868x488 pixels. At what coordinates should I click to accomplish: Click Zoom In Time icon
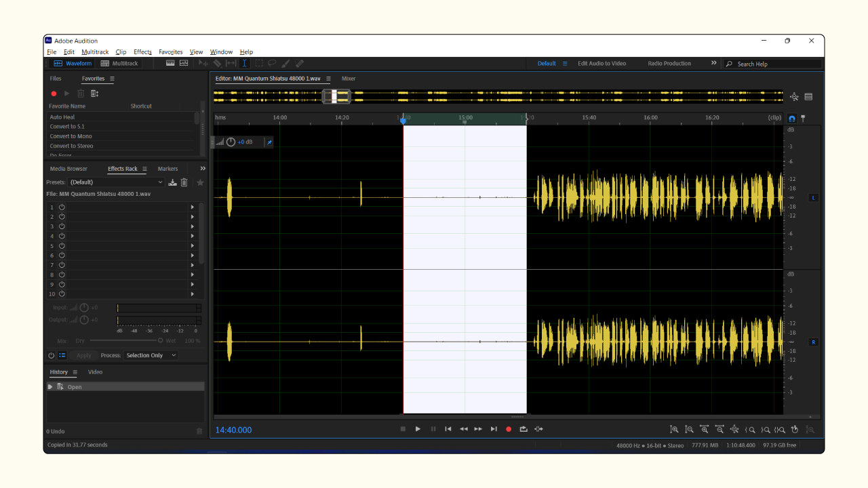point(704,429)
